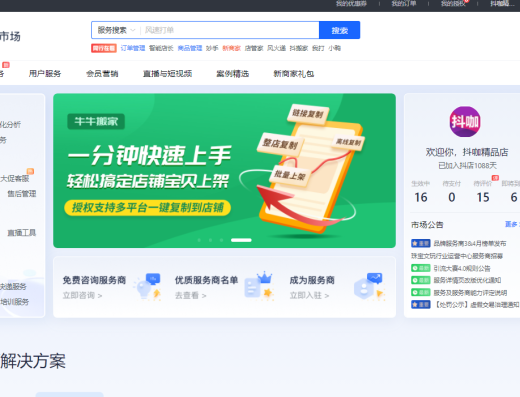Viewport: 520px width, 397px height.
Task: Click the 待评价 count 15
Action: click(x=483, y=197)
